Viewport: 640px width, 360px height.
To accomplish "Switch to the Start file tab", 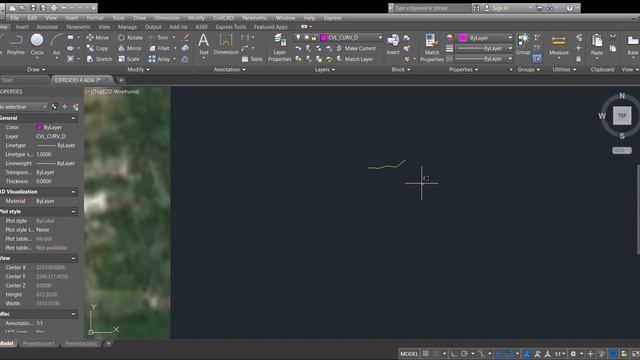I will 7,80.
